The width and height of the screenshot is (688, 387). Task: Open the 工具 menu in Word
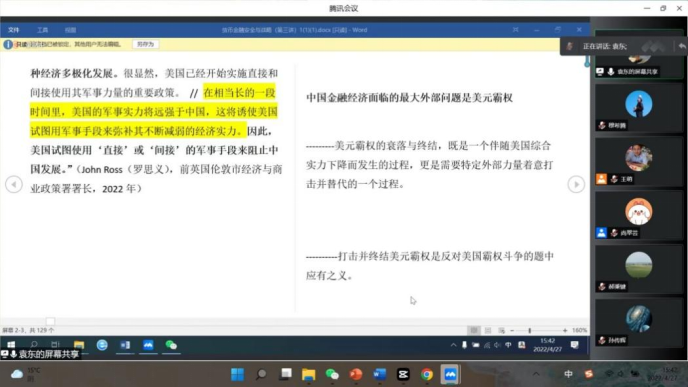coord(43,30)
